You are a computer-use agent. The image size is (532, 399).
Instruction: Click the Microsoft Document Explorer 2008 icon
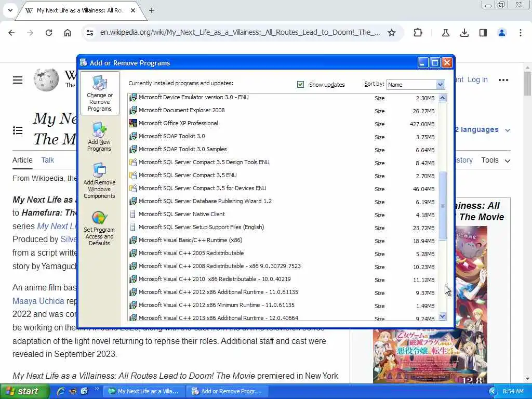click(x=133, y=110)
